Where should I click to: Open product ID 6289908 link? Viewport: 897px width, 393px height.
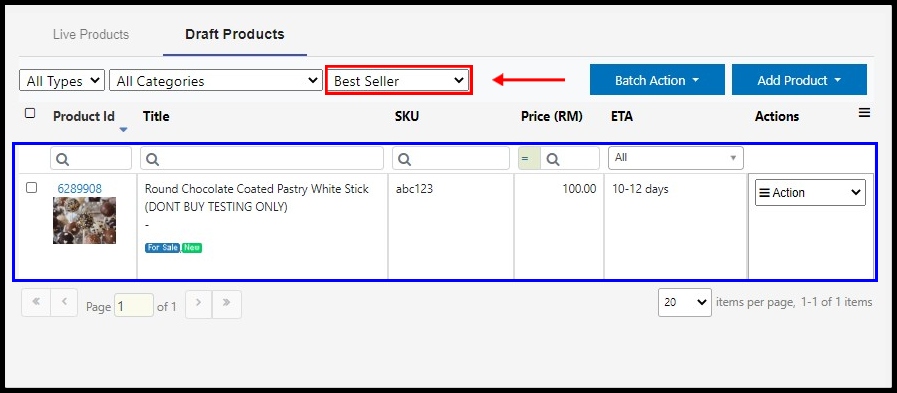[x=80, y=188]
